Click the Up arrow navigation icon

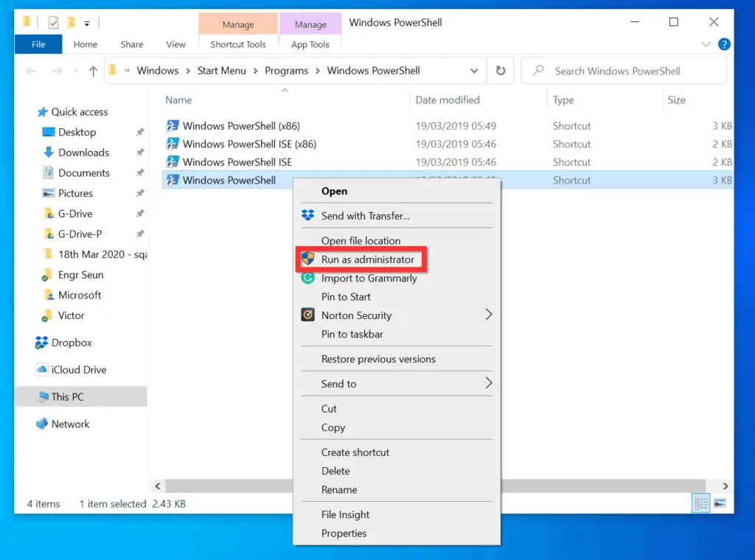tap(93, 71)
